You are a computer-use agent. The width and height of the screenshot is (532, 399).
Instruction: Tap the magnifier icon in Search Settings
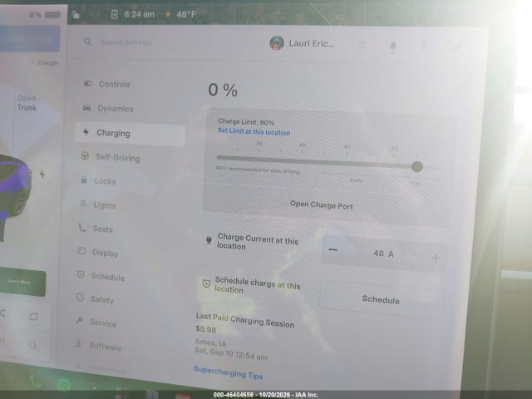87,42
